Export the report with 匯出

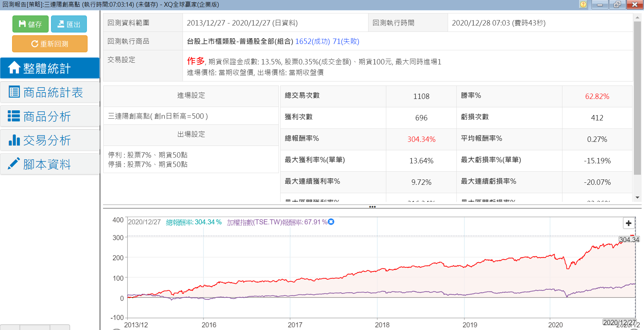[x=69, y=24]
